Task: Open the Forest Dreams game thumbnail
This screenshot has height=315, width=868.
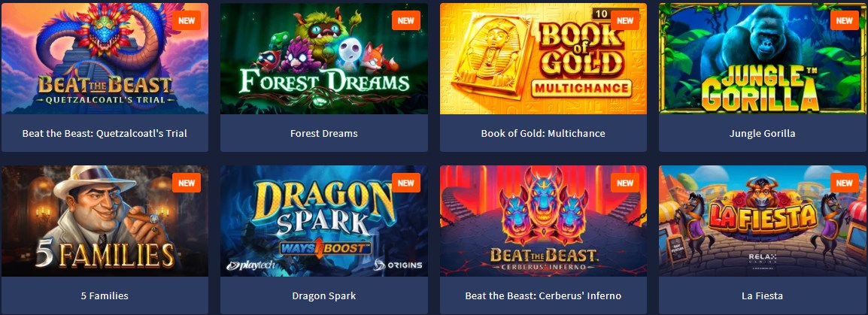Action: 324,59
